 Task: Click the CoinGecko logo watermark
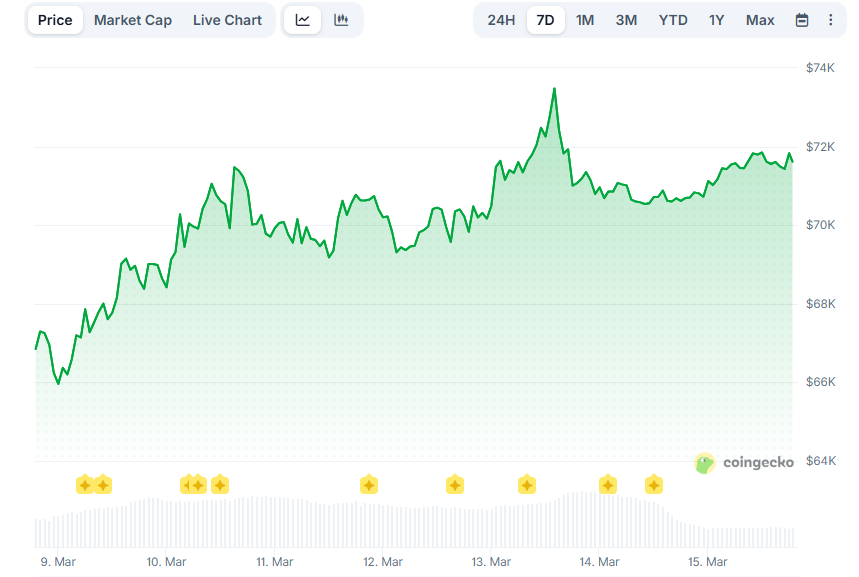click(745, 462)
